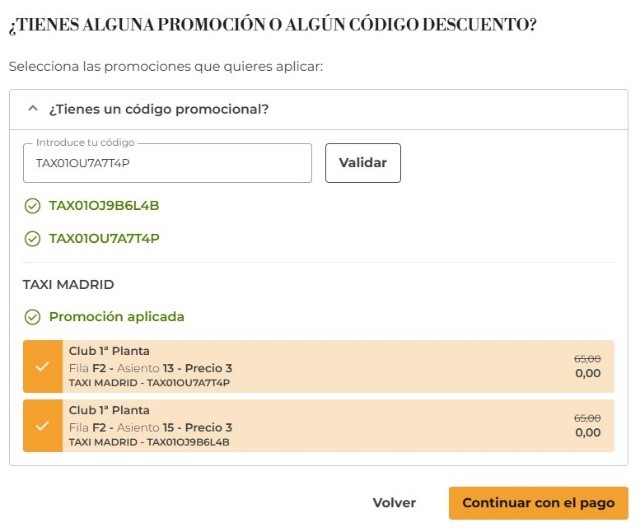Click the 0,00 discounted price for Asiento 15

point(587,433)
